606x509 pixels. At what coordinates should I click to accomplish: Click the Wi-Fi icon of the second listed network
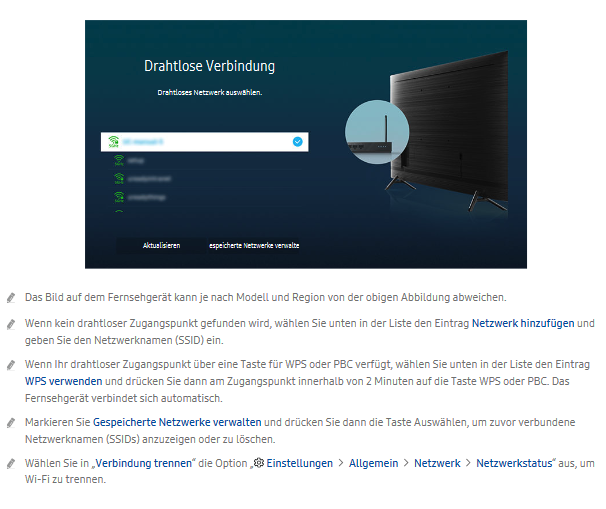[x=118, y=160]
